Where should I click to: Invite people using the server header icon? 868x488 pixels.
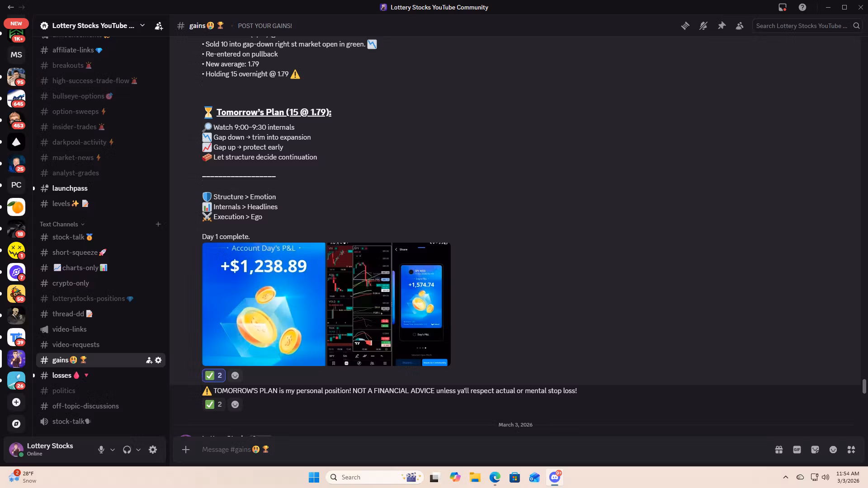(159, 26)
